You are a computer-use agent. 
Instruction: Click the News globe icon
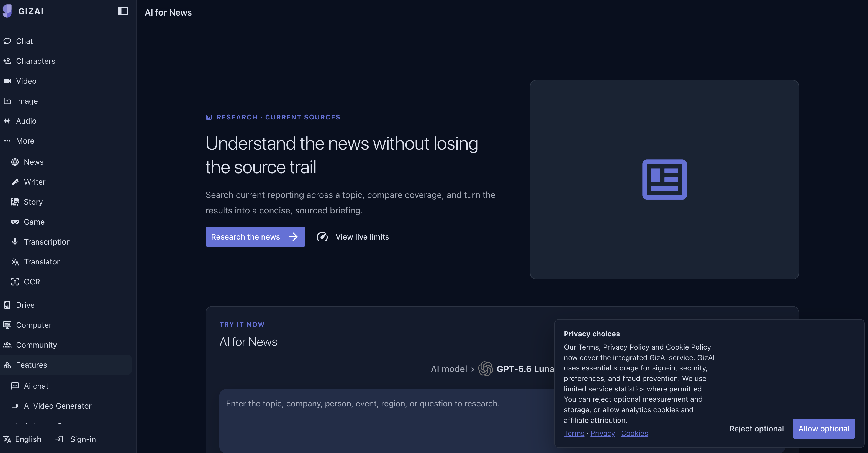pyautogui.click(x=15, y=162)
